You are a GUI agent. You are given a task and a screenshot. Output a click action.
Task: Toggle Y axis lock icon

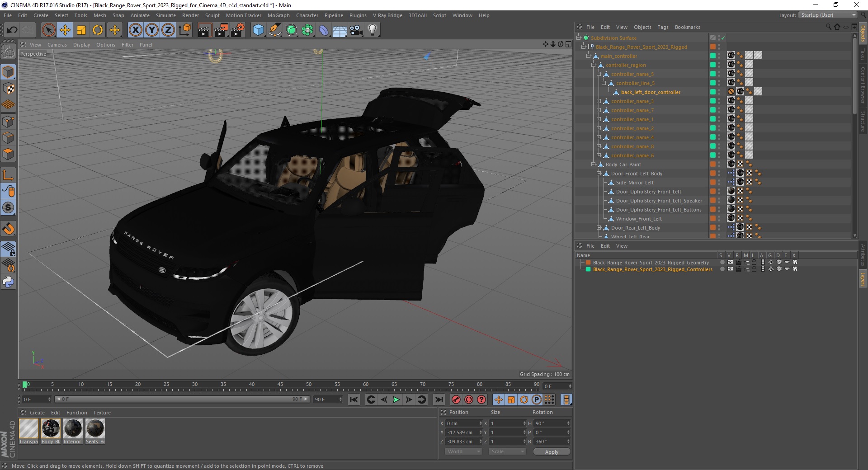(x=152, y=30)
